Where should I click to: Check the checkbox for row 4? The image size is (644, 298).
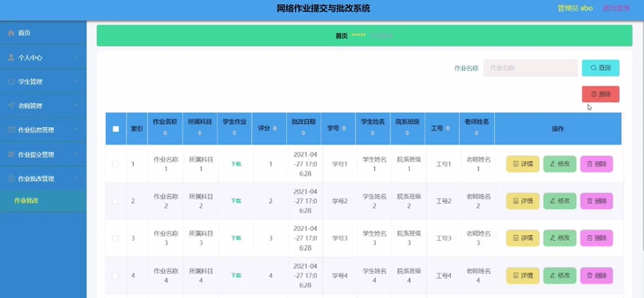[115, 276]
